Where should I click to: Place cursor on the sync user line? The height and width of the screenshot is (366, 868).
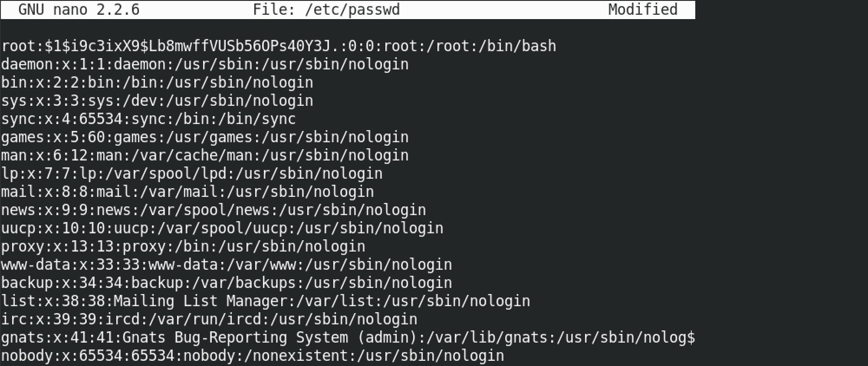click(148, 119)
